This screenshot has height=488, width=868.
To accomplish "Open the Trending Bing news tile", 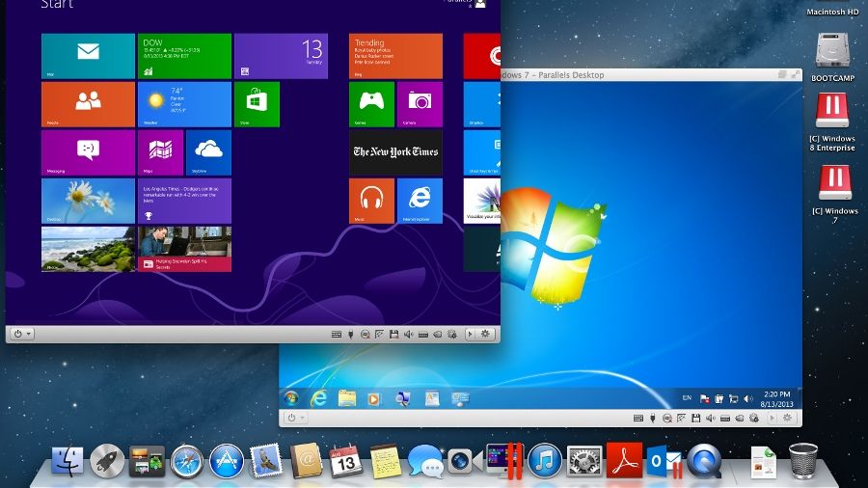I will coord(395,56).
